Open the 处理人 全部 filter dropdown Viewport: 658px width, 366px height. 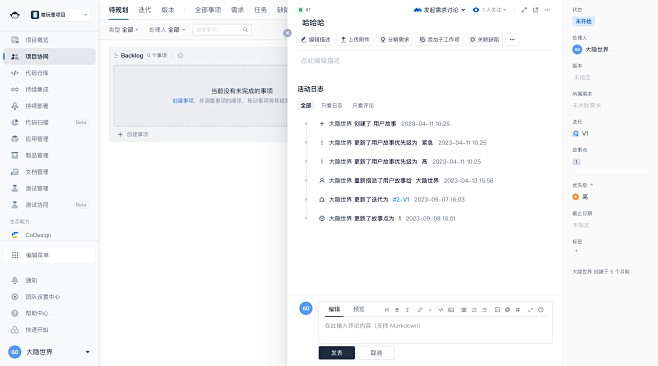pyautogui.click(x=167, y=30)
